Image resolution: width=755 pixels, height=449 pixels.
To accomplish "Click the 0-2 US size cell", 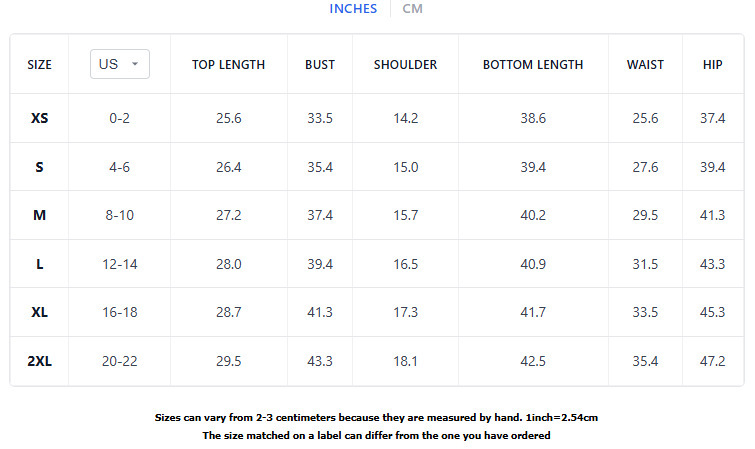I will [x=119, y=118].
